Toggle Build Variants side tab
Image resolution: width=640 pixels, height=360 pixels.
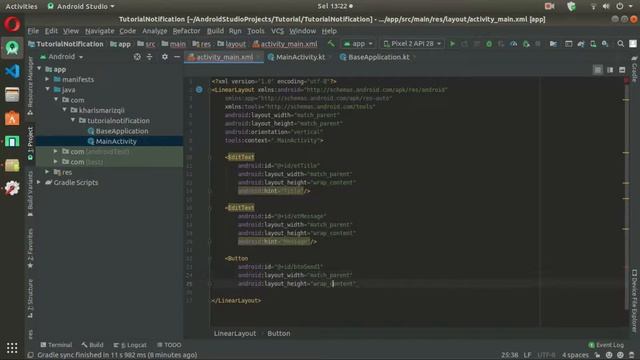click(30, 194)
